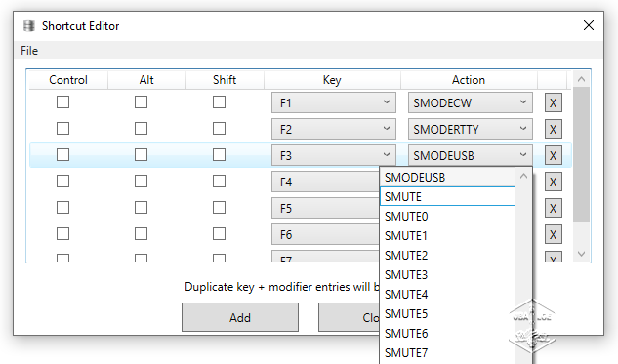Check Alt box in F2 row

(142, 129)
